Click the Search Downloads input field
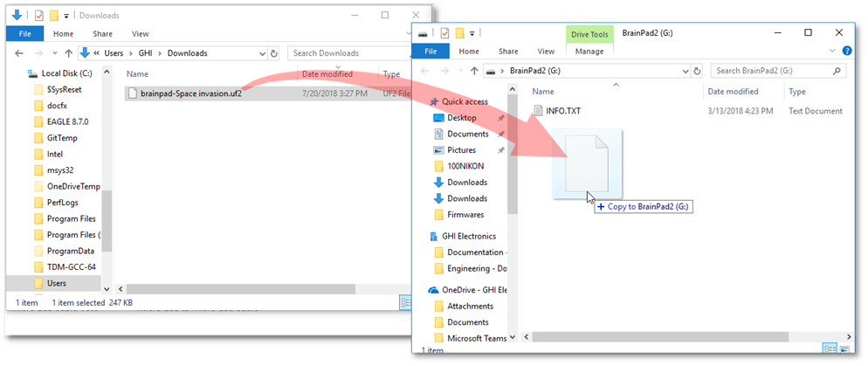 pos(342,53)
